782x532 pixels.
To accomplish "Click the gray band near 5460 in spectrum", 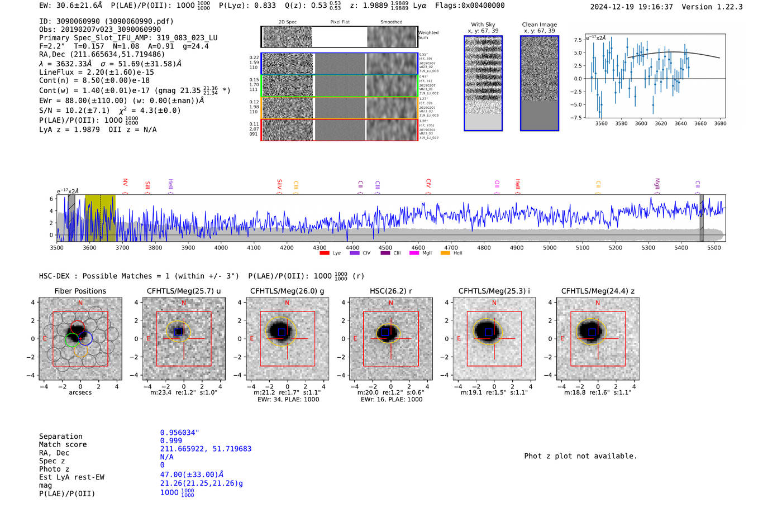I will tap(702, 218).
